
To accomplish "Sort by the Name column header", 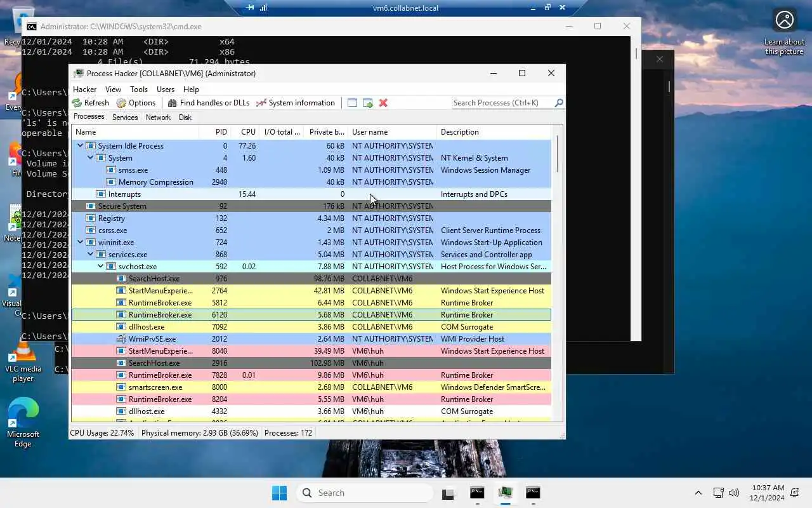I will coord(135,132).
